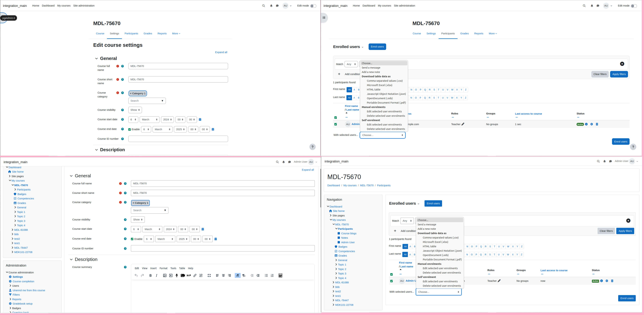Open Course category Search combo, bottom-left window
644x315 pixels.
tap(149, 210)
